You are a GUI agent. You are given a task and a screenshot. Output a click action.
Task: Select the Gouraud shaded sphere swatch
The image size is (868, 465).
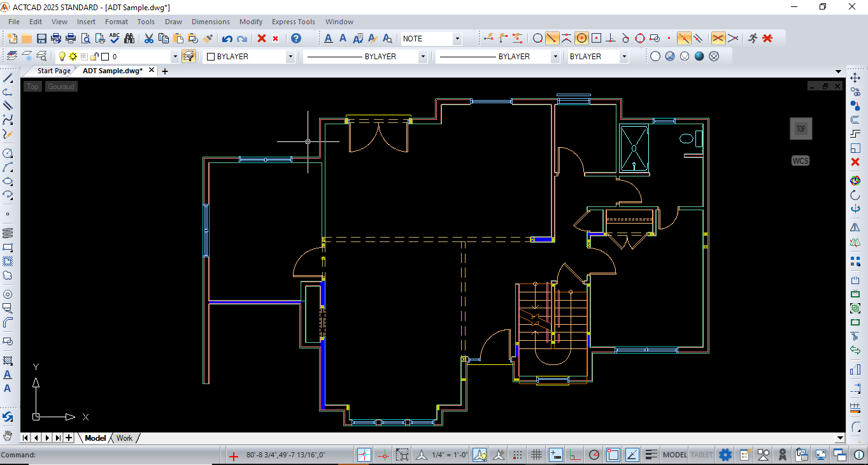(x=699, y=56)
